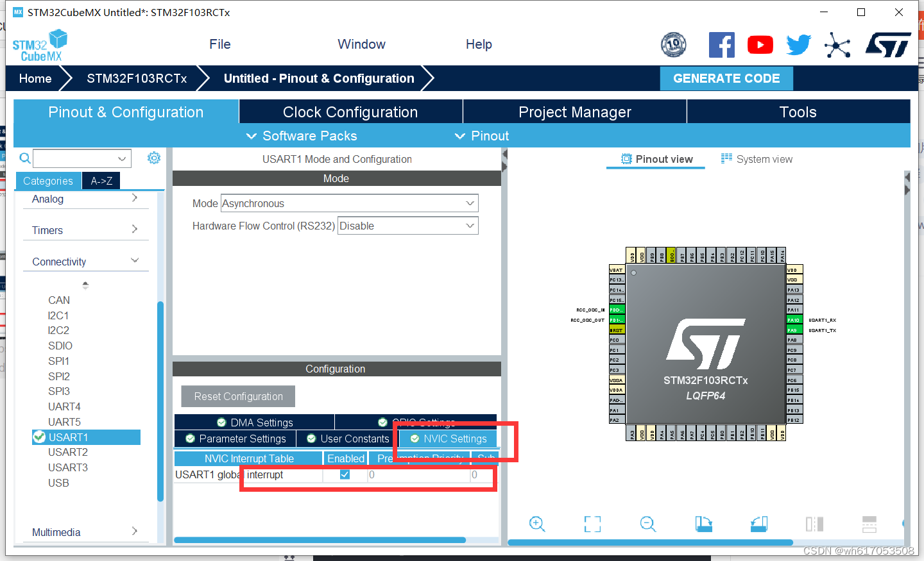Switch to Project Manager tab
Viewport: 924px width, 561px height.
click(x=575, y=112)
